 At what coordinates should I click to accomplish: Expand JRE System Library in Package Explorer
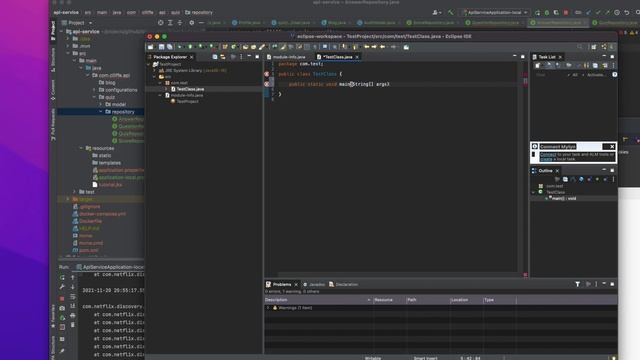[155, 71]
